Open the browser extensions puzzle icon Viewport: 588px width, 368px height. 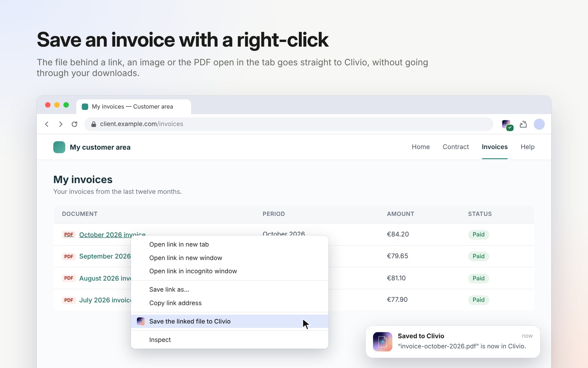click(x=523, y=124)
